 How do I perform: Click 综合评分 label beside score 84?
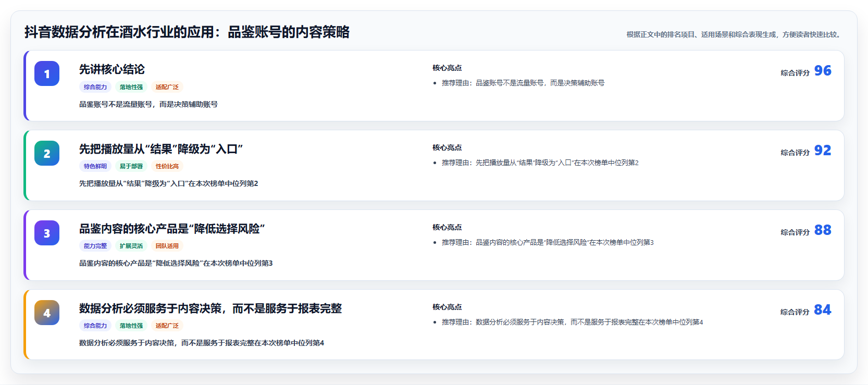click(x=795, y=312)
